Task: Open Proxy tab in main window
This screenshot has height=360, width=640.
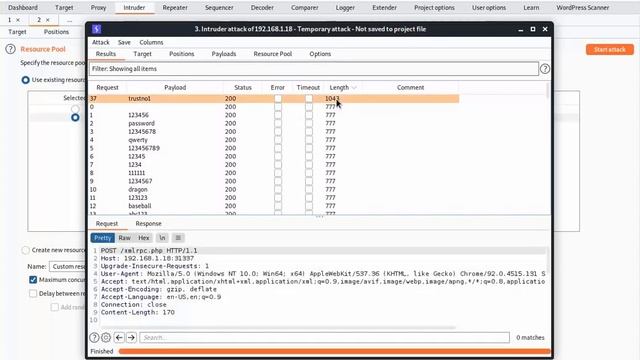Action: pyautogui.click(x=98, y=7)
